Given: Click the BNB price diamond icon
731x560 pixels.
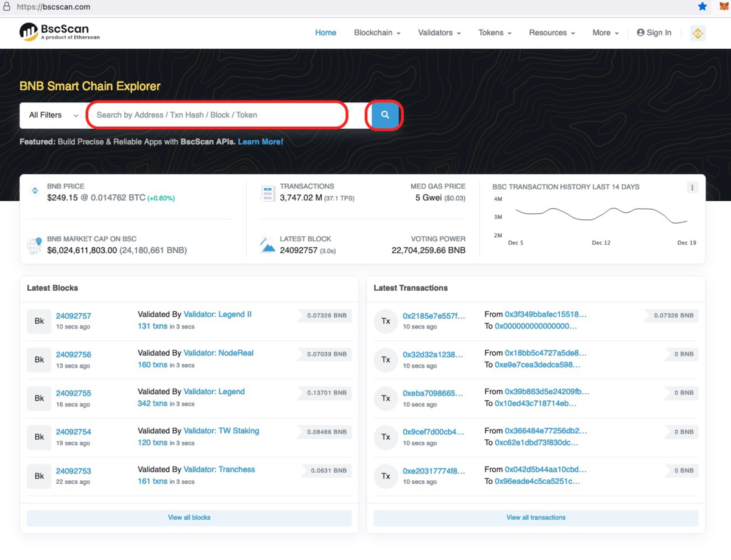Looking at the screenshot, I should pyautogui.click(x=35, y=191).
